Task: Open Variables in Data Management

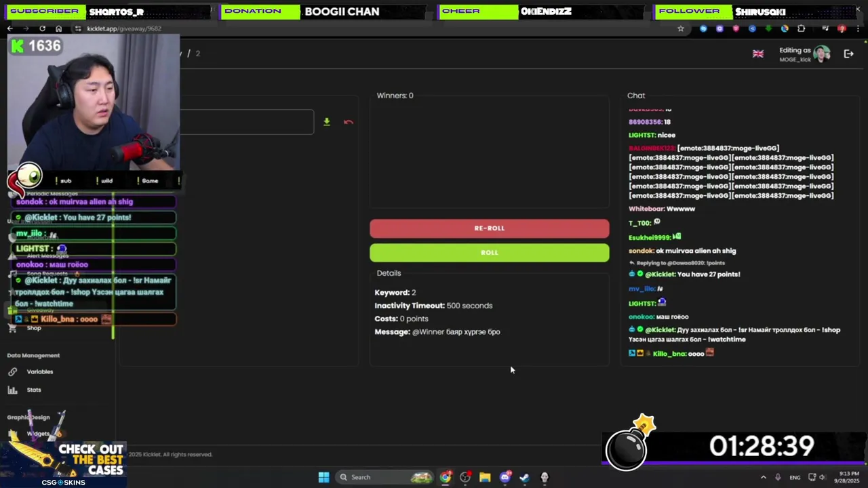Action: click(x=39, y=371)
